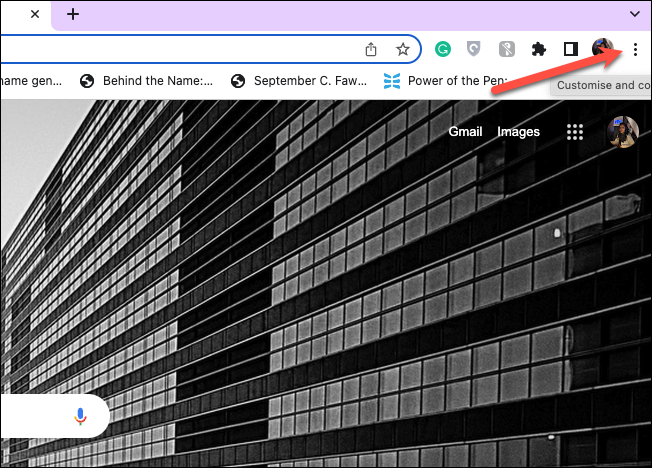The width and height of the screenshot is (652, 468).
Task: Open the 'Power of the Pen' bookmark
Action: [x=445, y=81]
